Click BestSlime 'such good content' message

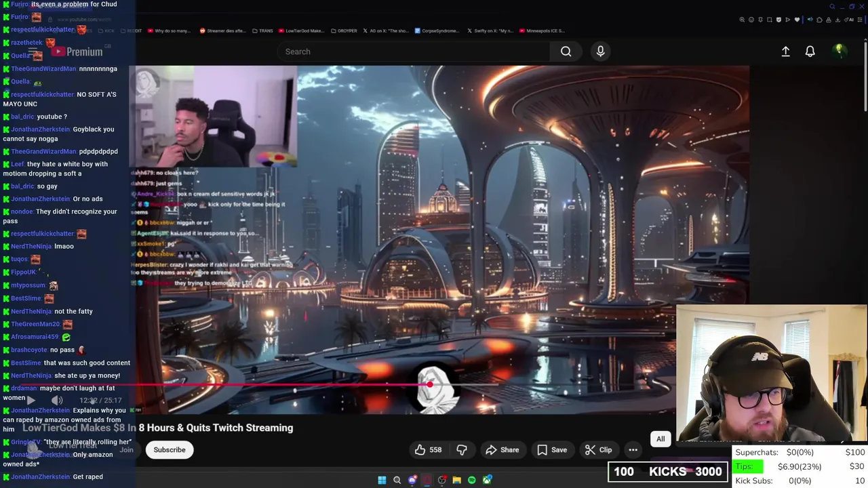coord(66,363)
